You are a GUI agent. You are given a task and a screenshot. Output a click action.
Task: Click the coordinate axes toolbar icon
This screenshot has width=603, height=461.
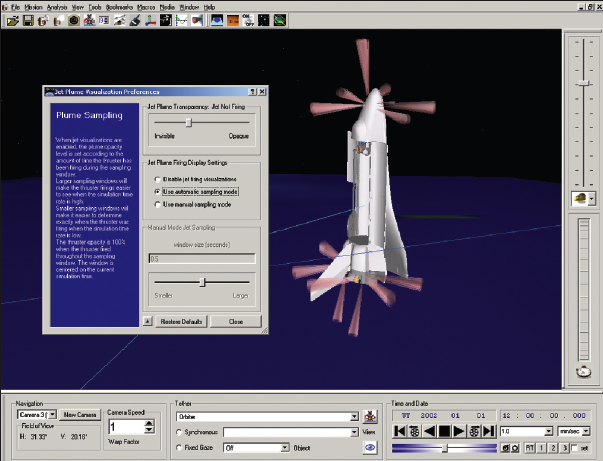tap(150, 20)
